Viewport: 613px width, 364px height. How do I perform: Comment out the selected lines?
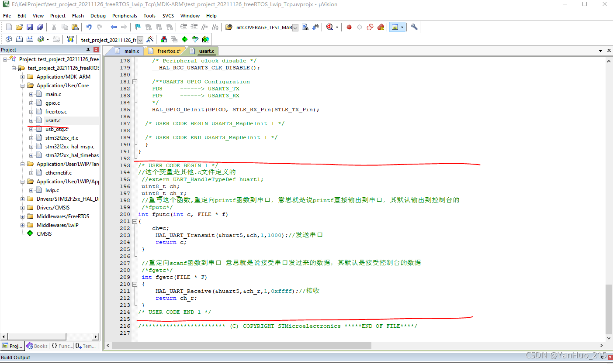[204, 27]
